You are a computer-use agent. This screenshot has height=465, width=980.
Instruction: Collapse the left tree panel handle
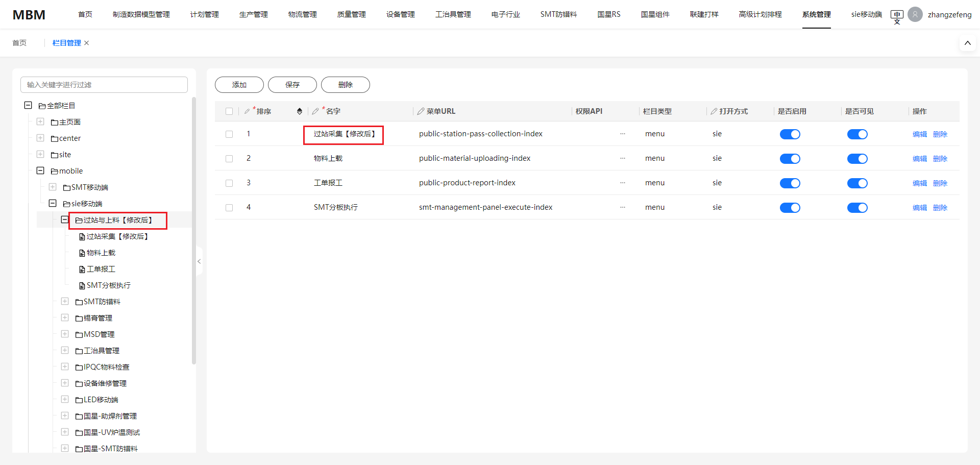click(x=199, y=261)
